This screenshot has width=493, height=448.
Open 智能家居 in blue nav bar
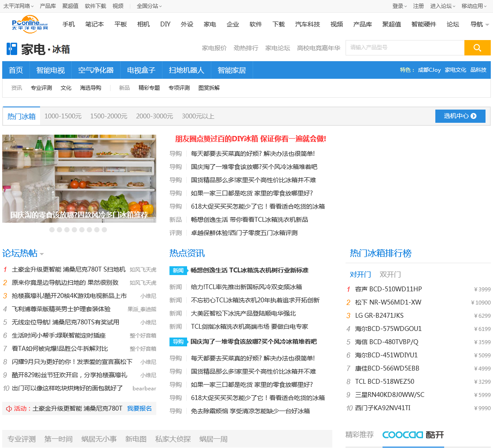232,70
